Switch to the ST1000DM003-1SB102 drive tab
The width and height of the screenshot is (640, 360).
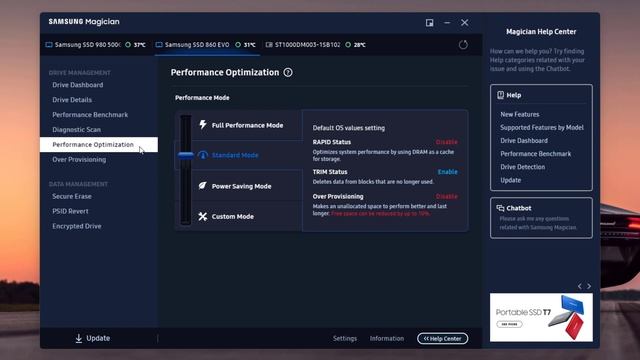316,45
